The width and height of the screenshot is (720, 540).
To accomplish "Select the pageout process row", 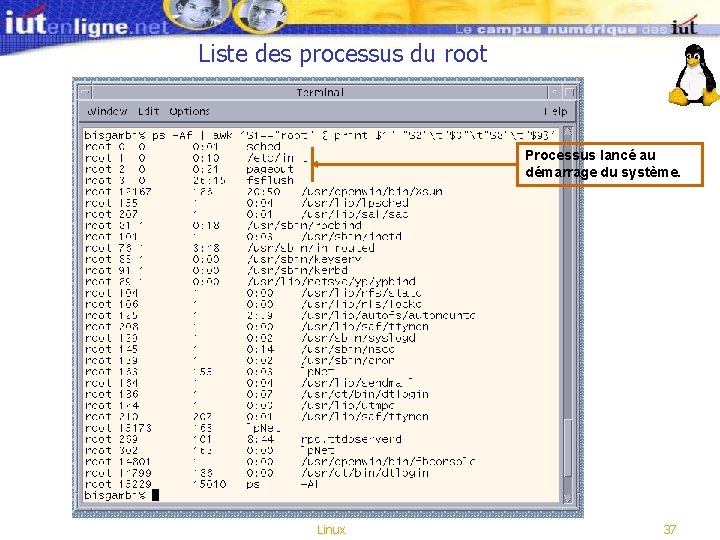I will tap(189, 169).
